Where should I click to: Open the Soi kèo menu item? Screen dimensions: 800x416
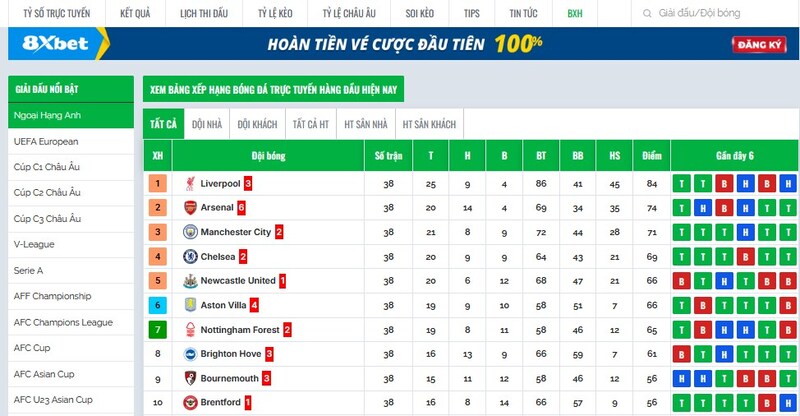pyautogui.click(x=420, y=14)
